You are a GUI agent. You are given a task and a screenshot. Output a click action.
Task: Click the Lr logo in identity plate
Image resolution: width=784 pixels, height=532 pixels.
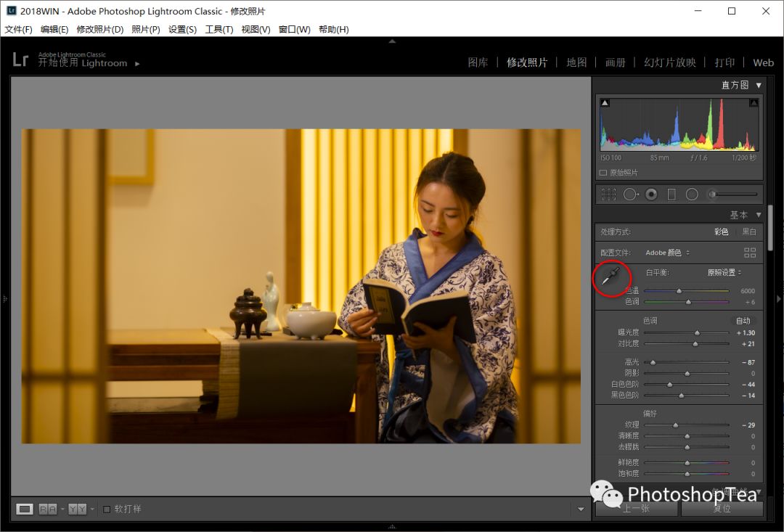pyautogui.click(x=20, y=60)
